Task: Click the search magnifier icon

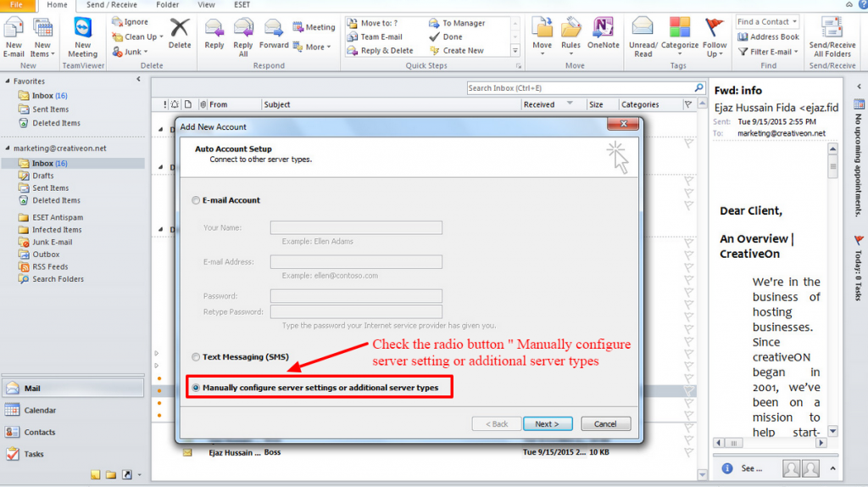Action: point(698,87)
